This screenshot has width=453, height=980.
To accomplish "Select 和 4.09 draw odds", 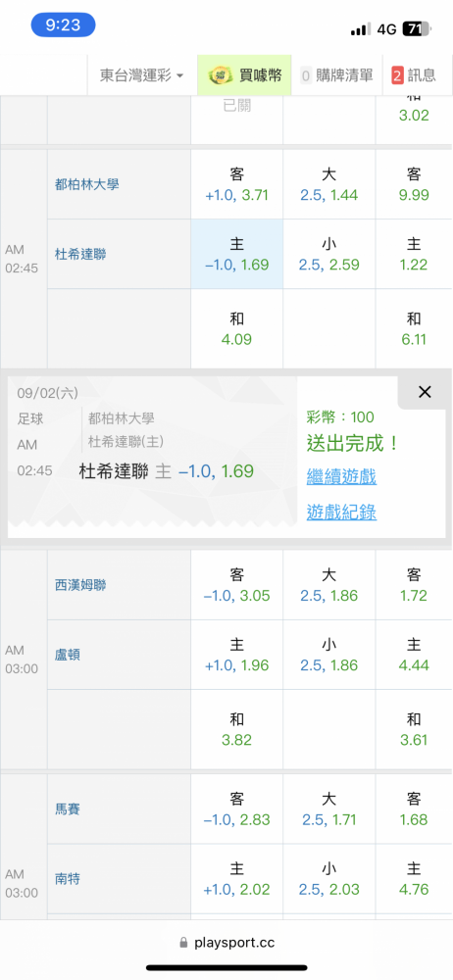I will [237, 329].
